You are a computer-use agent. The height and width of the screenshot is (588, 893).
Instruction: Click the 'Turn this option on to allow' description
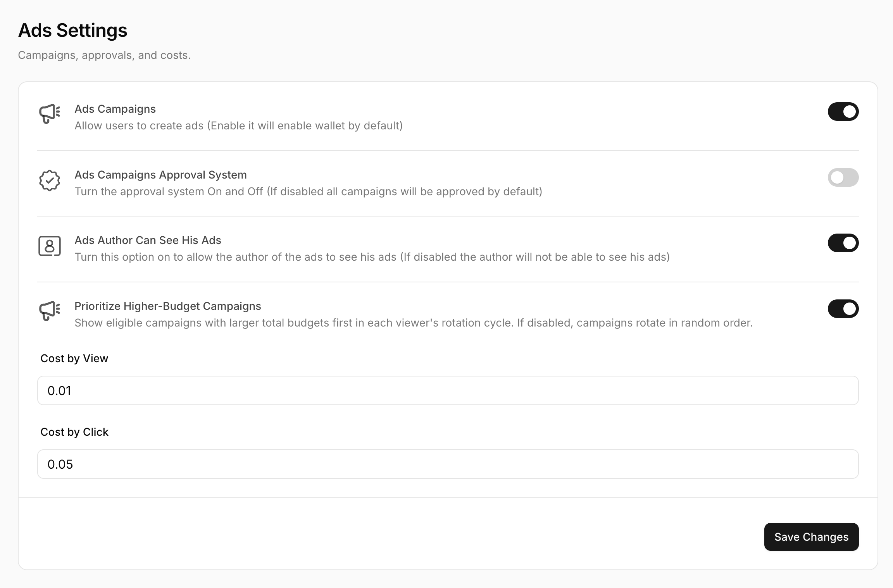[x=372, y=257]
